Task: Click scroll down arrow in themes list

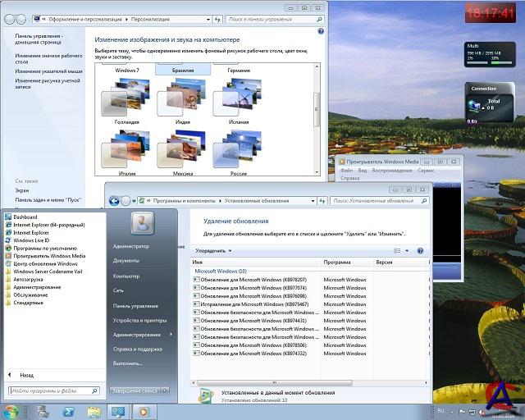Action: pyautogui.click(x=317, y=172)
